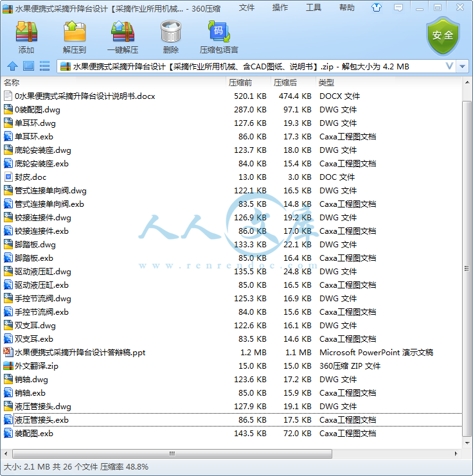Image resolution: width=473 pixels, height=476 pixels.
Task: Select the 外文翻译.zip archive icon
Action: pyautogui.click(x=8, y=366)
